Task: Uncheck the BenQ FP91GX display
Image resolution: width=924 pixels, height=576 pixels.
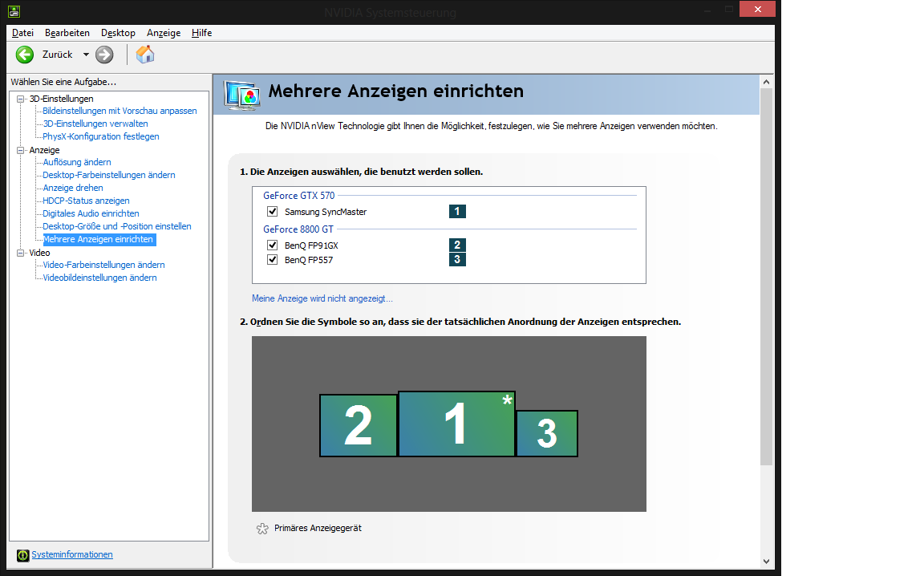Action: 272,245
